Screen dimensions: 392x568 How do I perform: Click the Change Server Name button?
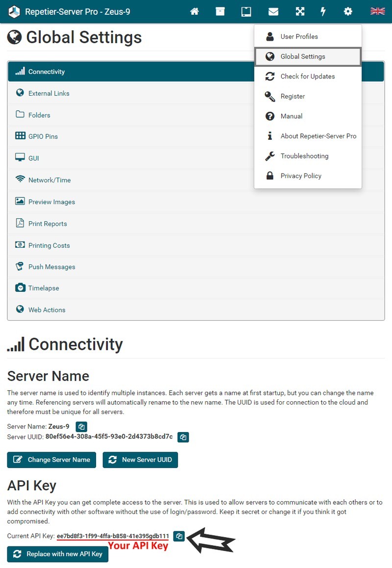[x=51, y=460]
